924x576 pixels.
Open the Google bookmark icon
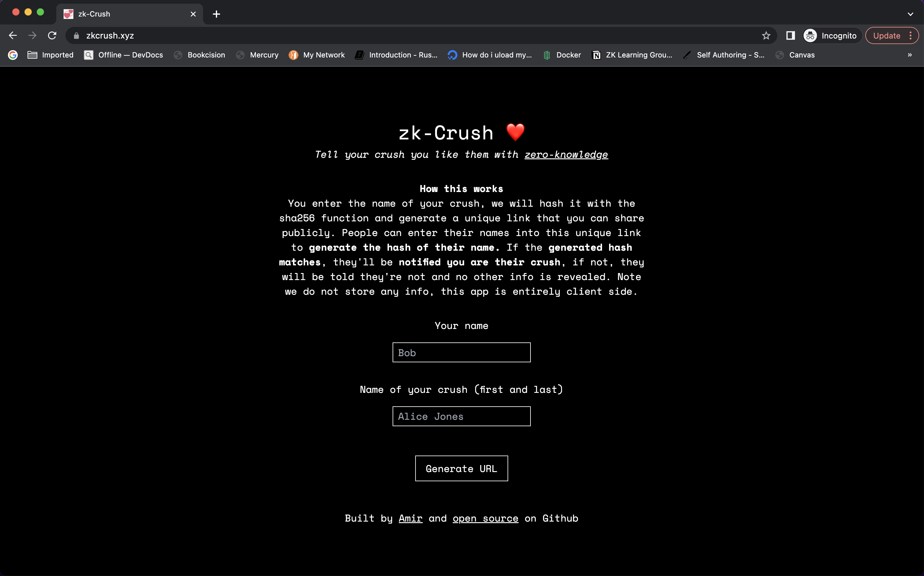tap(13, 55)
